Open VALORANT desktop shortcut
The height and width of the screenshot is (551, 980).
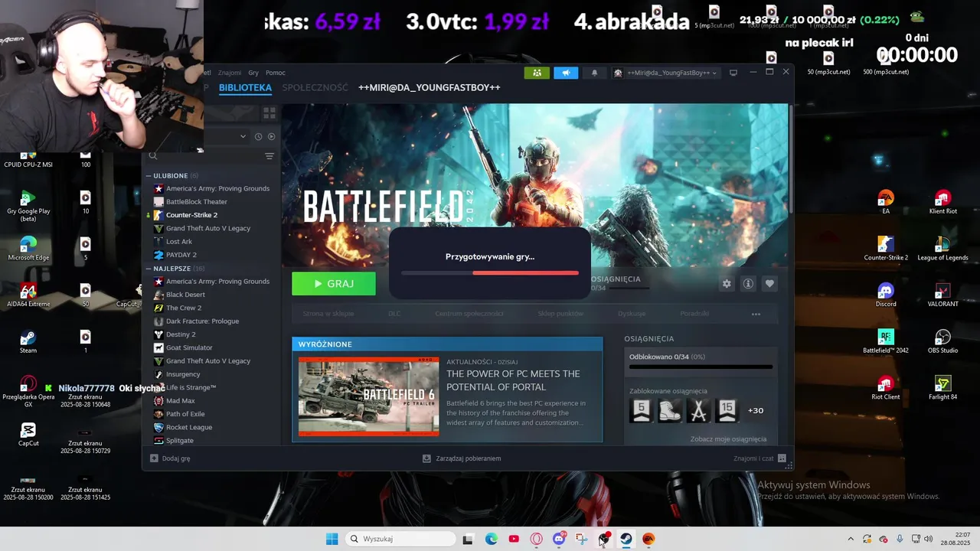click(942, 295)
